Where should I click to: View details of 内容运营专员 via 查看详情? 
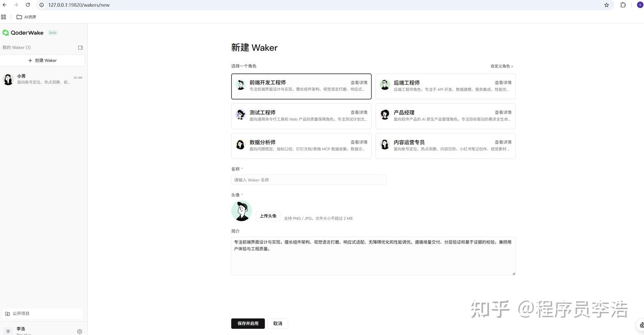503,142
